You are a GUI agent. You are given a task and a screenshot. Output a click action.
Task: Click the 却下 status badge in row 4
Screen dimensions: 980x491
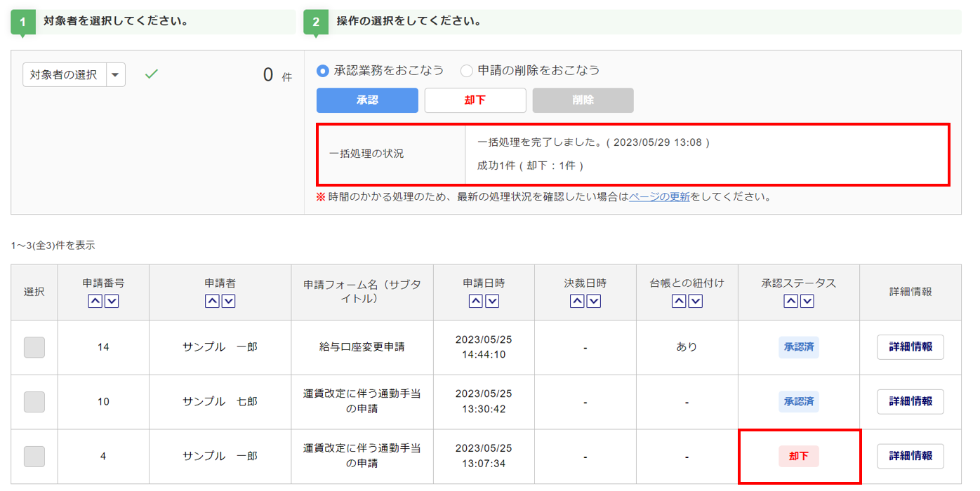[798, 457]
